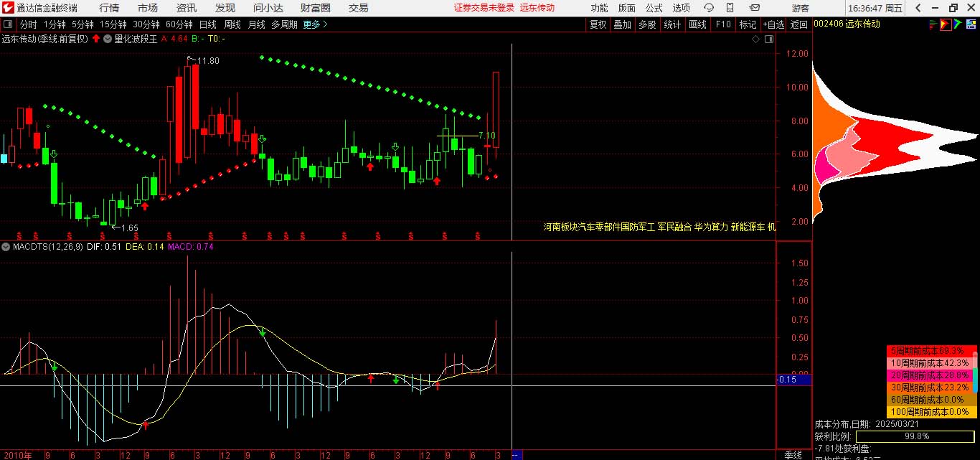980x460 pixels.
Task: Open the headset customer service icon
Action: [x=709, y=8]
